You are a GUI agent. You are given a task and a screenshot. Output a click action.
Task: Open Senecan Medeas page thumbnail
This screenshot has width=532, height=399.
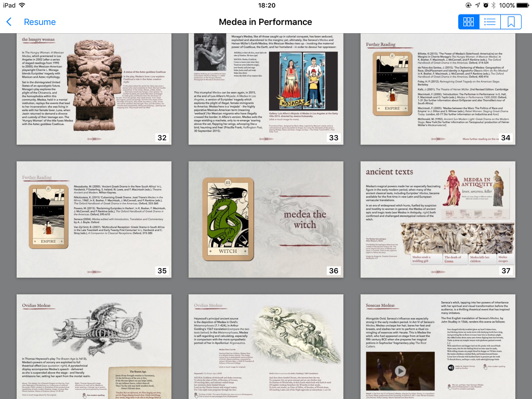(x=437, y=347)
